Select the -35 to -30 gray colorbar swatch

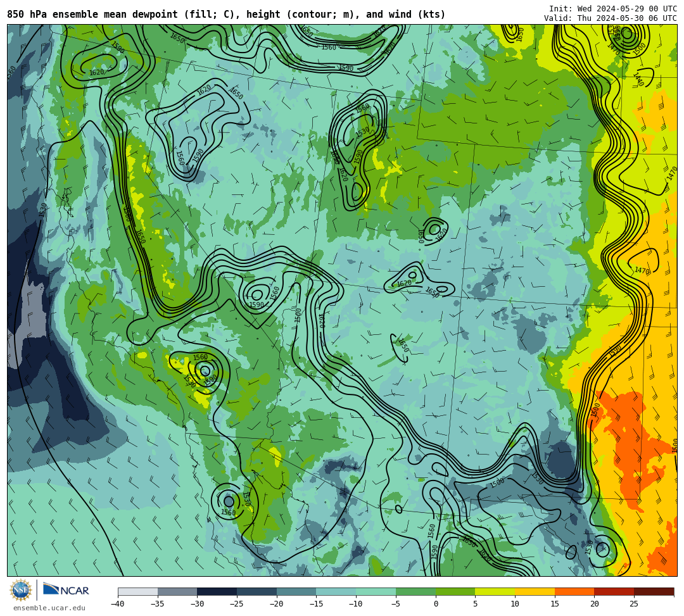click(177, 591)
